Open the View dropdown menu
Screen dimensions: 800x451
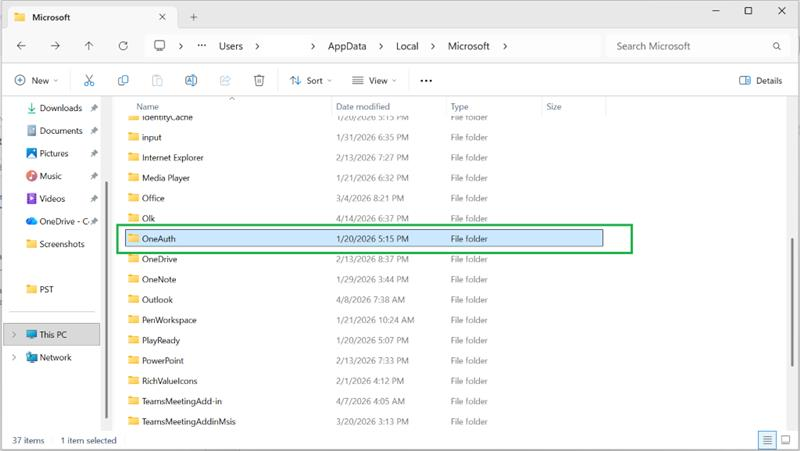(x=374, y=81)
